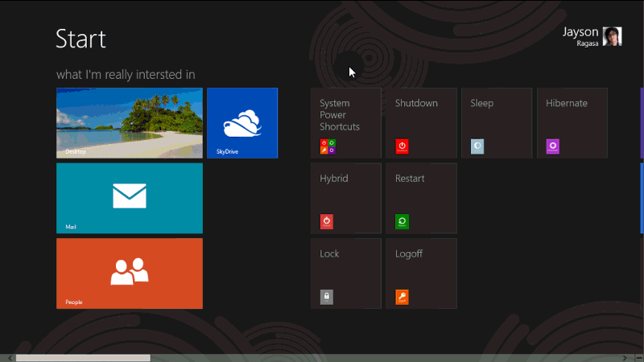Click the "Shutdown" tile label
644x362 pixels.
click(x=416, y=103)
